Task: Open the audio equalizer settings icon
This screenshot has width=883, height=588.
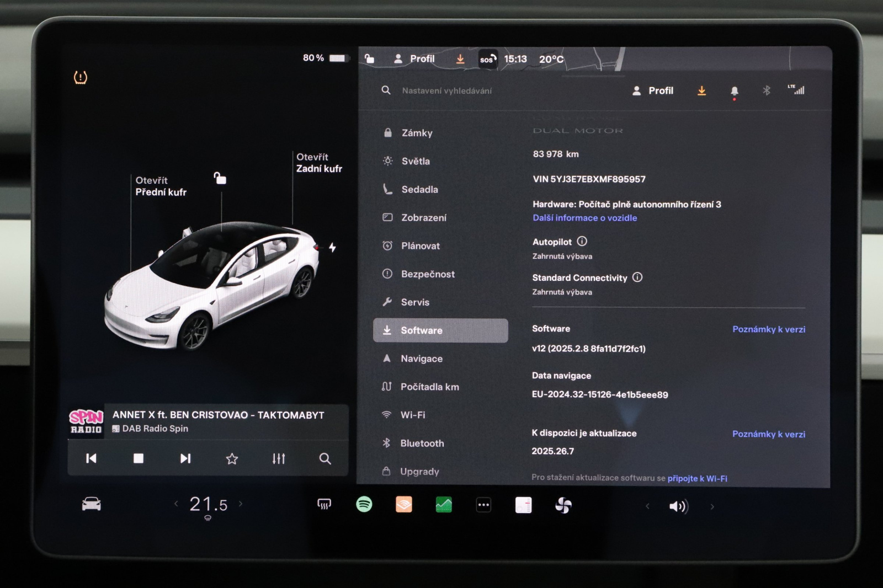Action: (x=279, y=458)
